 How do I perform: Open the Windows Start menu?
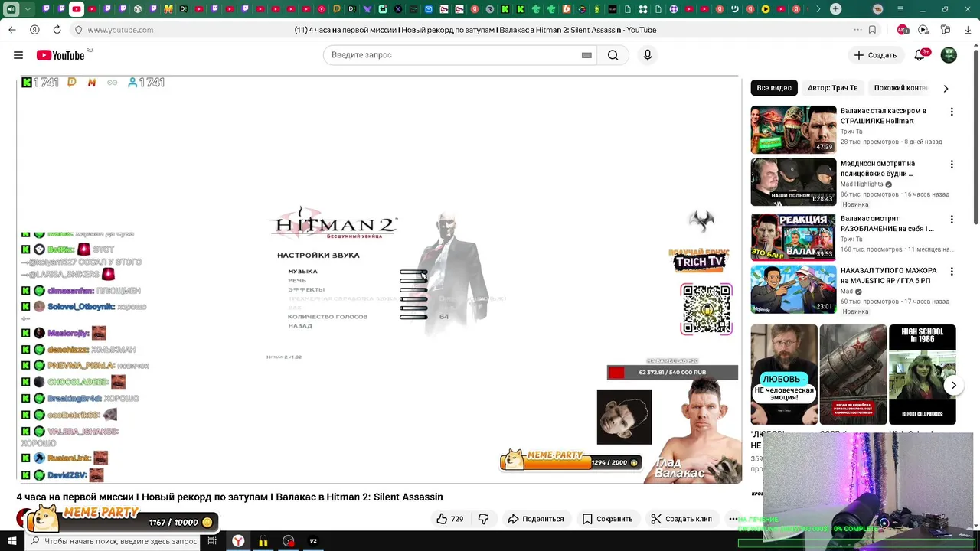coord(12,541)
